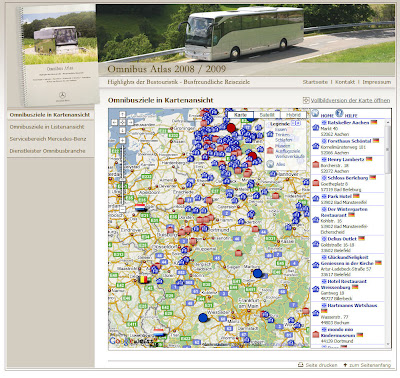The image size is (400, 378).
Task: Pan the map down with the arrow
Action: (122, 130)
